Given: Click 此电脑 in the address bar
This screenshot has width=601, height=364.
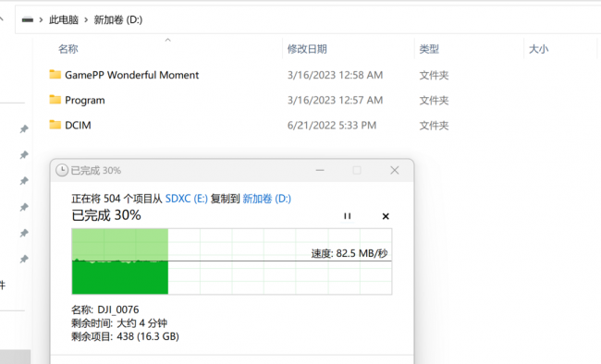Looking at the screenshot, I should (x=64, y=19).
